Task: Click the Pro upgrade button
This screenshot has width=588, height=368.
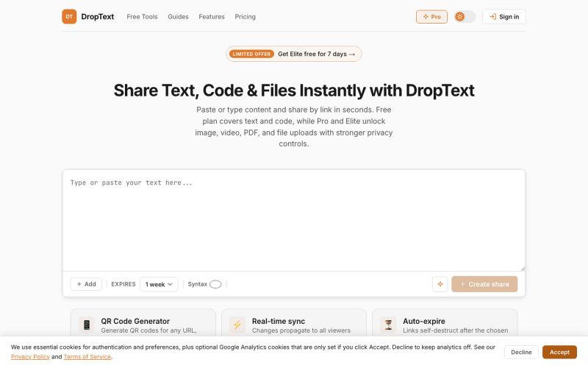Action: point(431,16)
